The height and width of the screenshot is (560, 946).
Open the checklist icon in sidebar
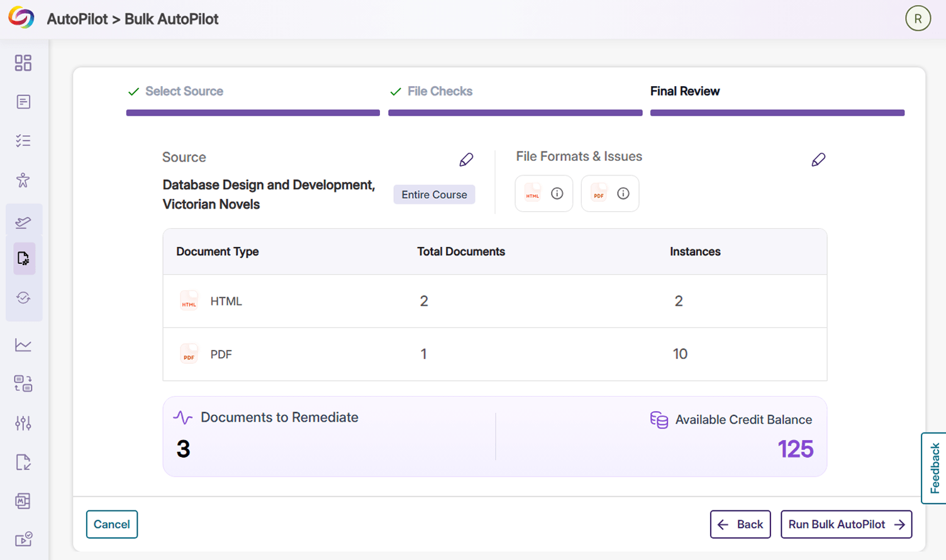23,141
